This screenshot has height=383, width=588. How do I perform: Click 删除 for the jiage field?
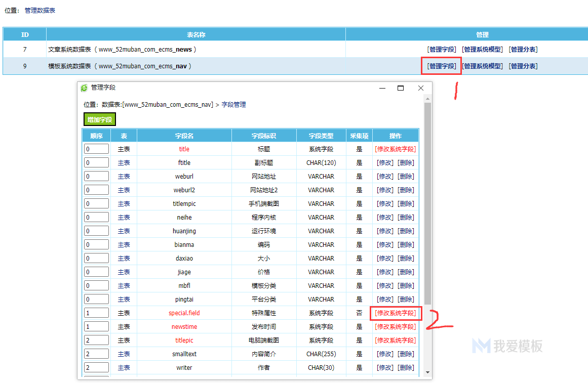406,272
